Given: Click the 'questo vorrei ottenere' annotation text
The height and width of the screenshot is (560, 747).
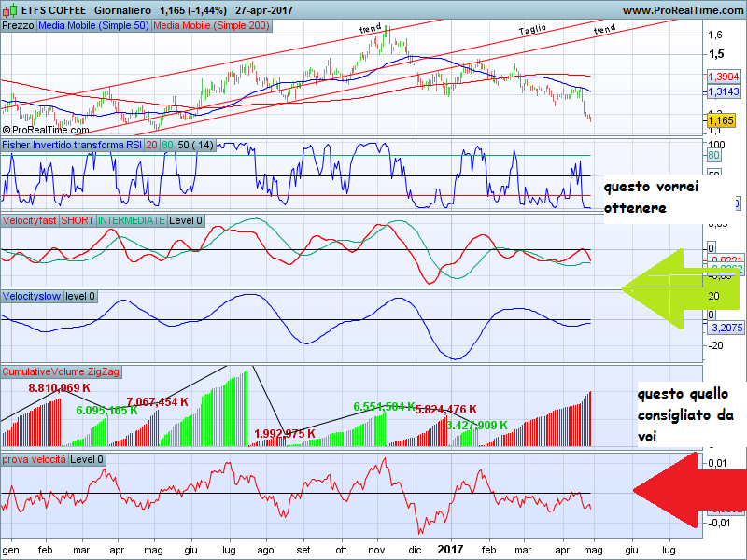Looking at the screenshot, I should [x=651, y=197].
